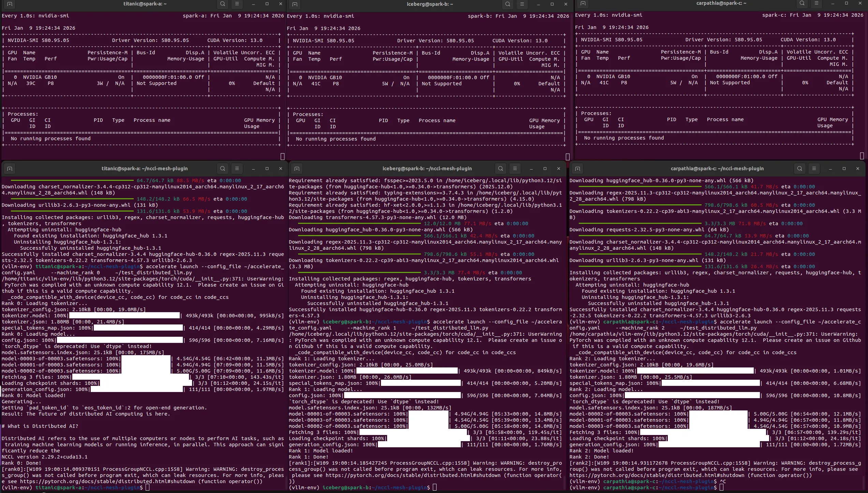Click new tab icon in iceberg@spark-b: ~ terminal

pyautogui.click(x=295, y=4)
